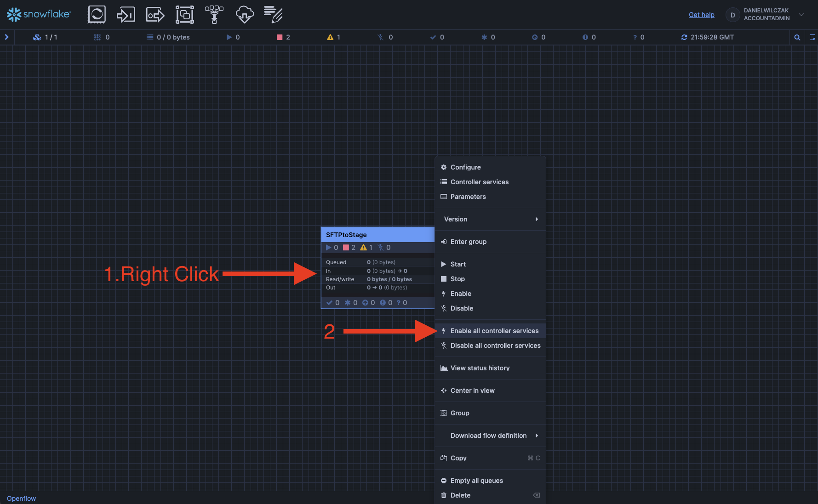This screenshot has height=504, width=818.
Task: Click the Output Port toolbar icon
Action: click(155, 15)
